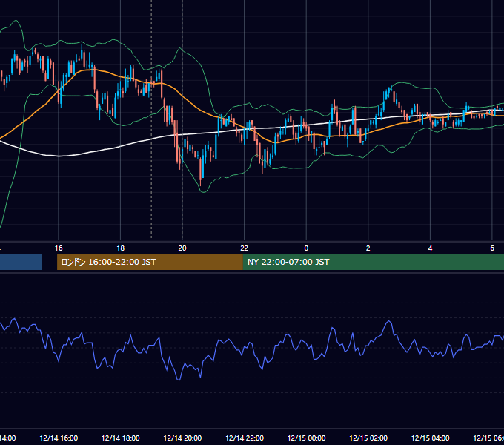Click the 2 hour label on the time axis

(x=368, y=248)
